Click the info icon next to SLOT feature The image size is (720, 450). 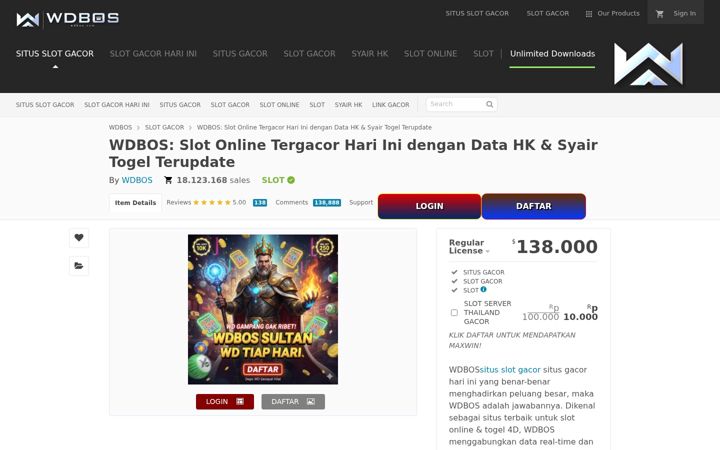[484, 289]
